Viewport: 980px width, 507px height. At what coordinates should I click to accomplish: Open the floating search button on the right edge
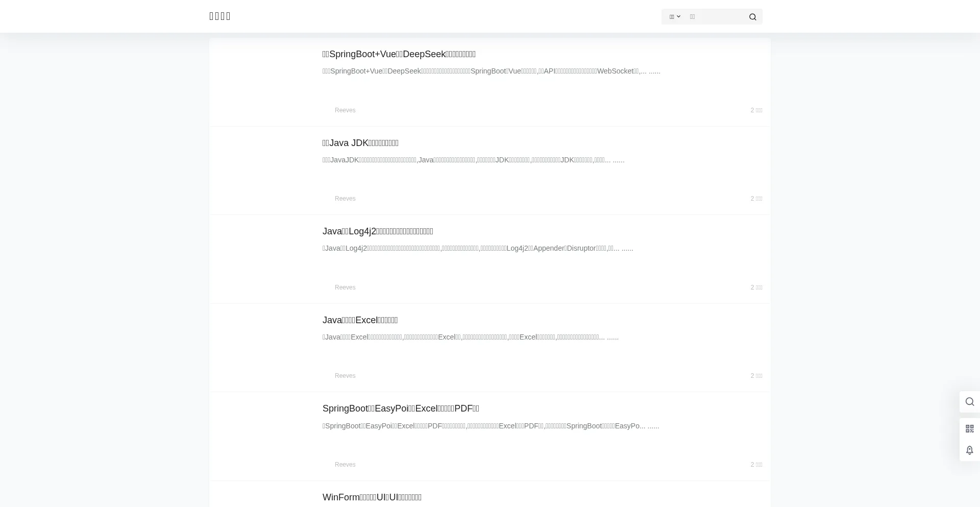969,402
